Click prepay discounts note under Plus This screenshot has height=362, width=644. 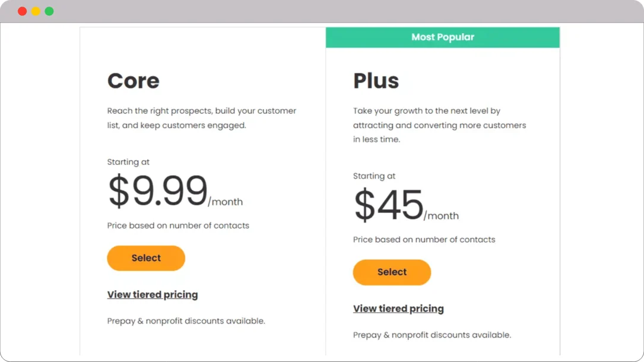(432, 335)
